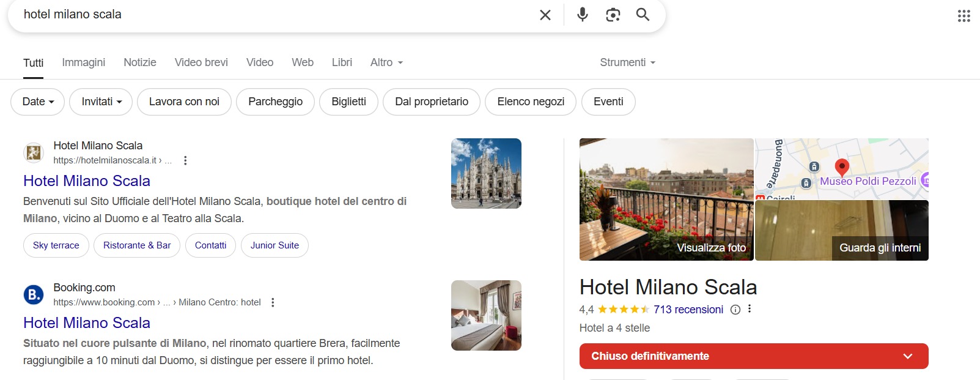Screen dimensions: 980x380
Task: Click the hotel bedroom thumbnail image
Action: 486,315
